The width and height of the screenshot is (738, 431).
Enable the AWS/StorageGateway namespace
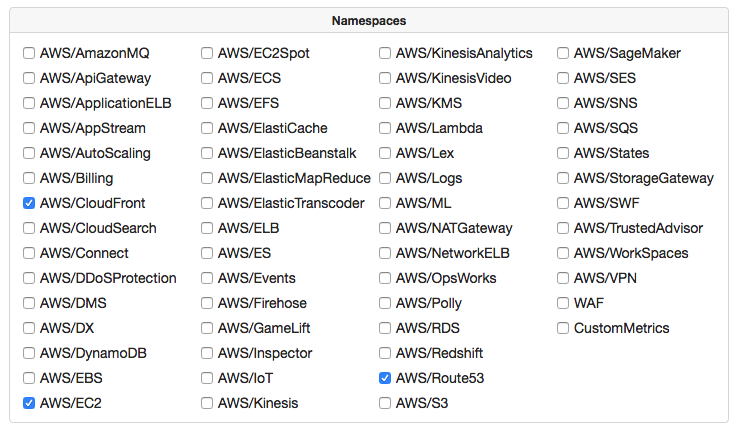coord(563,178)
